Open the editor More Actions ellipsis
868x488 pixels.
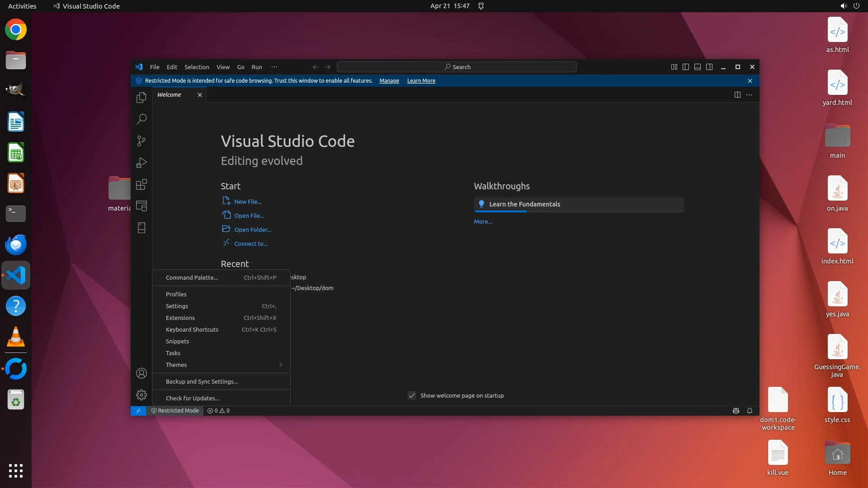coord(749,95)
